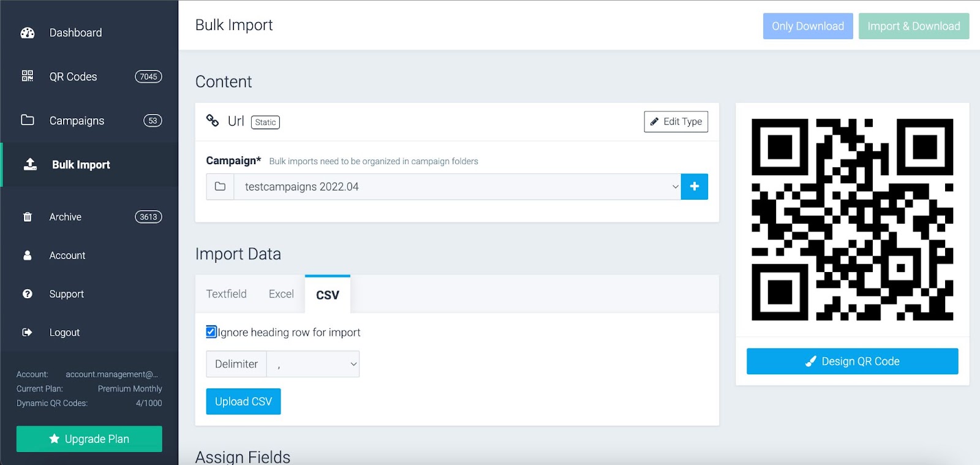Click the Campaign* field label
The height and width of the screenshot is (465, 980).
pyautogui.click(x=233, y=161)
